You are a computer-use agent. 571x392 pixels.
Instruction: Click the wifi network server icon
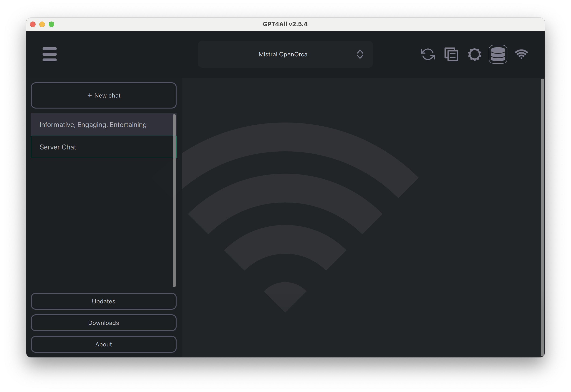521,54
